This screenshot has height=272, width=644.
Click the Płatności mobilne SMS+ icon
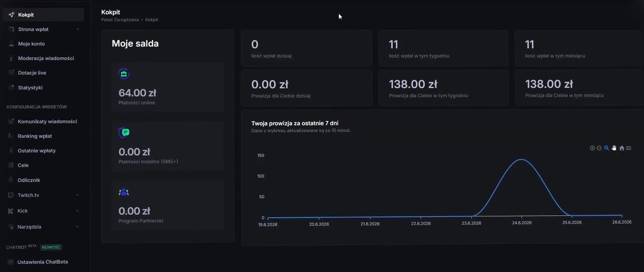pyautogui.click(x=124, y=133)
